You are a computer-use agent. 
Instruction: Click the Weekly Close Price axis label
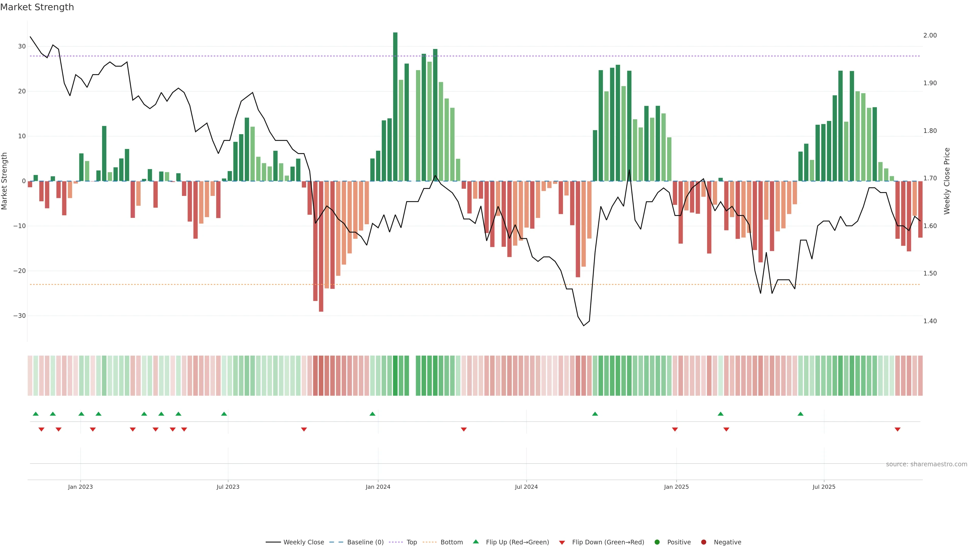(947, 181)
